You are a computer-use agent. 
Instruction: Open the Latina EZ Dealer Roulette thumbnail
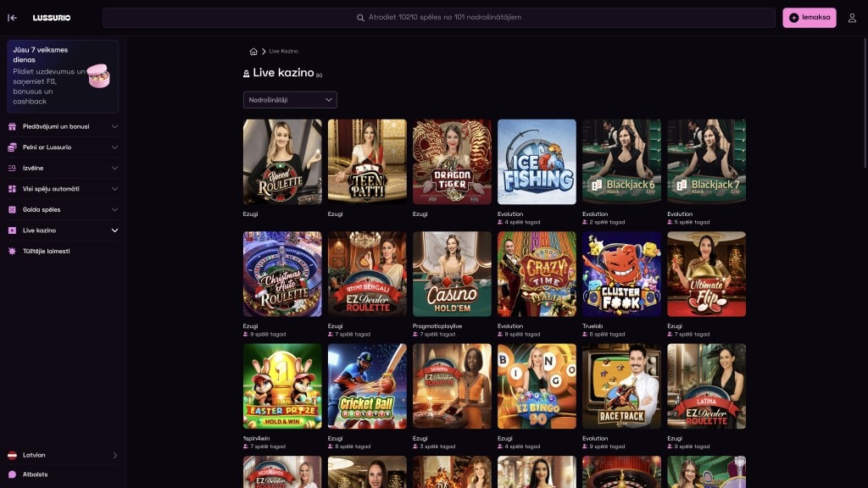(706, 386)
